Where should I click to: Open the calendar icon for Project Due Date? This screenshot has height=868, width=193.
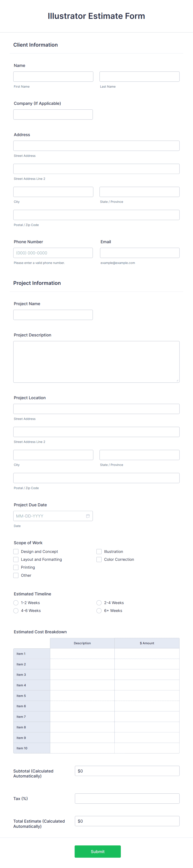pyautogui.click(x=88, y=516)
